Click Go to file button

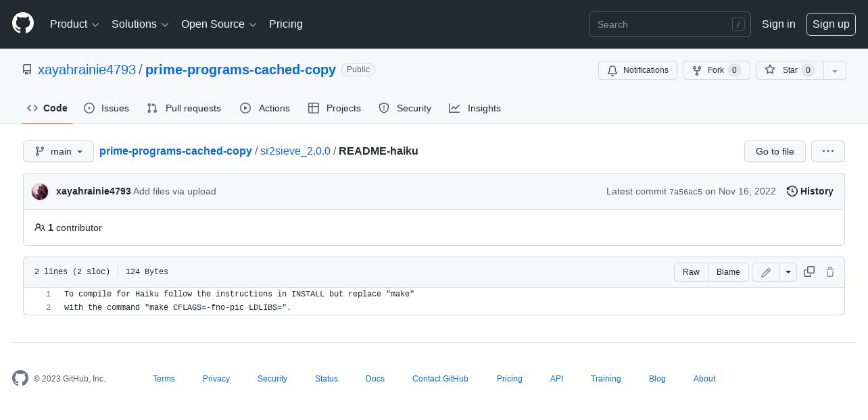tap(775, 151)
